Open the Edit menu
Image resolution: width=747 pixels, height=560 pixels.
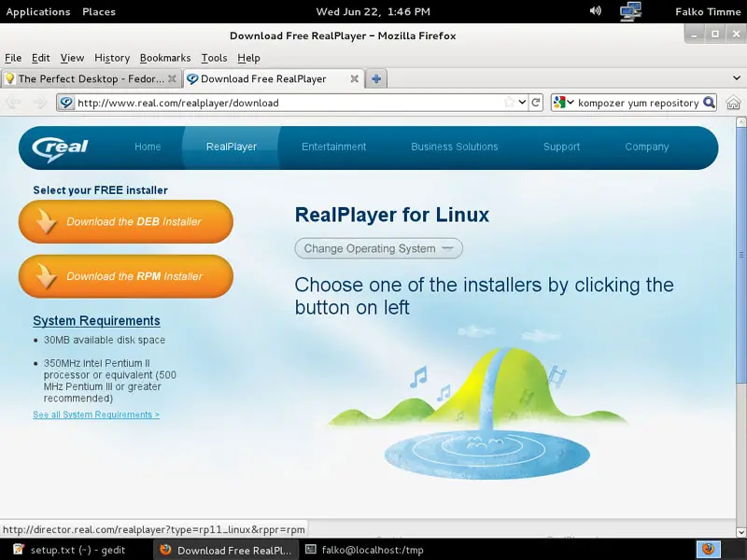coord(40,58)
